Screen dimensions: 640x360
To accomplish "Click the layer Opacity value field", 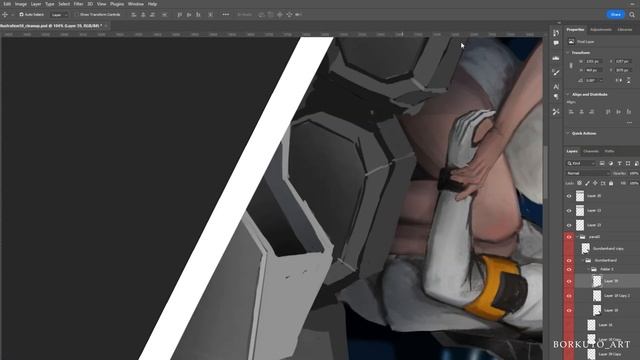I will tap(634, 173).
